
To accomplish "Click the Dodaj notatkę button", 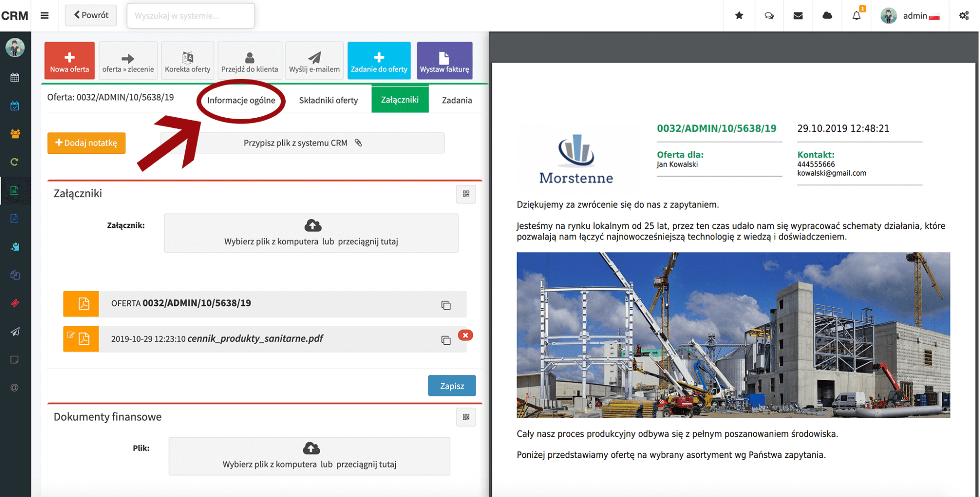I will [87, 143].
